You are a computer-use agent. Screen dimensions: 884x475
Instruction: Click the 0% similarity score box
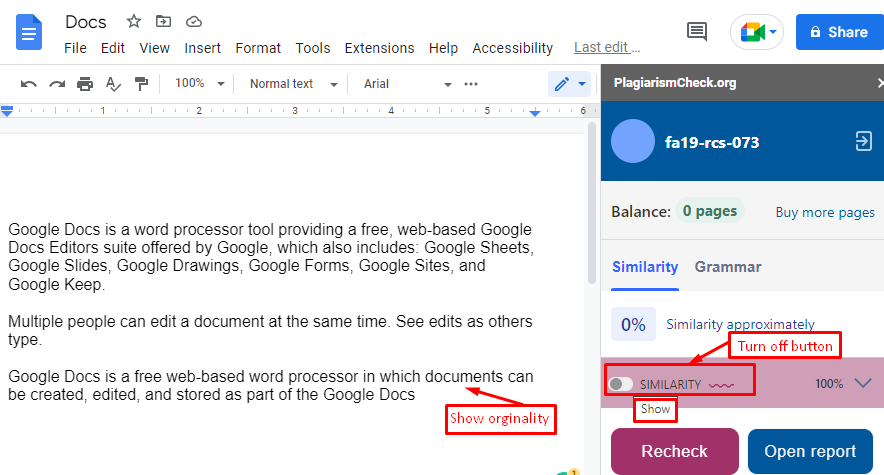pyautogui.click(x=633, y=324)
